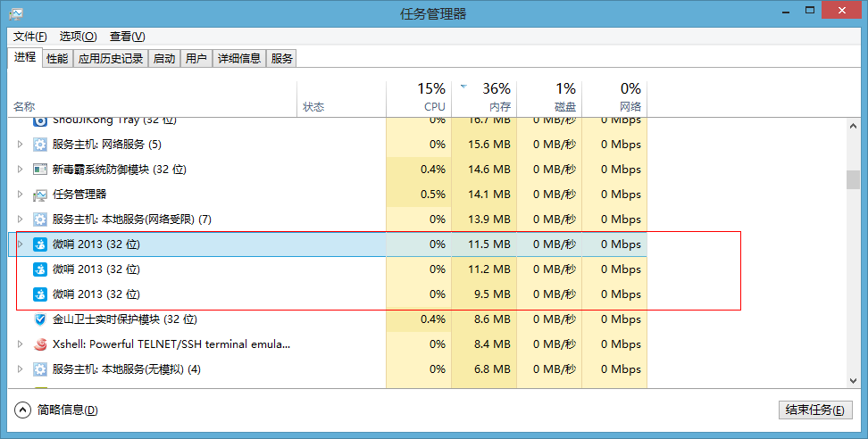The image size is (868, 439).
Task: Switch to the 性能 tab
Action: point(56,58)
